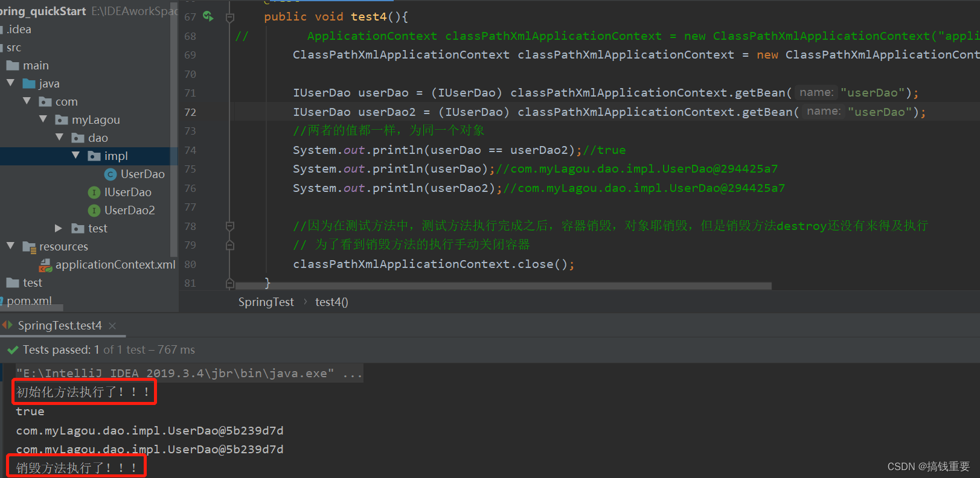
Task: Select the src folder in project tree
Action: pos(14,47)
